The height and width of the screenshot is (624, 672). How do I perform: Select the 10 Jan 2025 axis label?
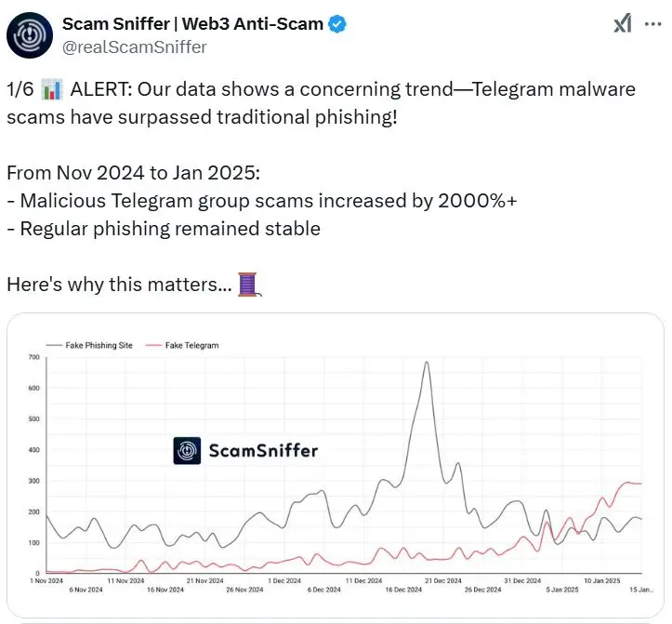click(x=600, y=581)
